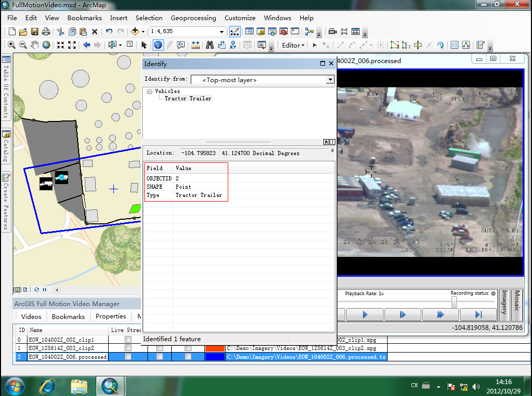
Task: Open the Selection menu
Action: coord(149,18)
